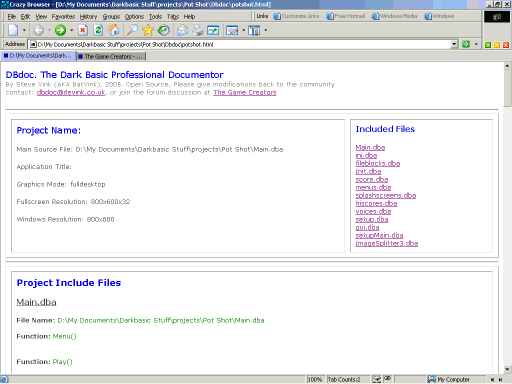
Task: Open the tile windows dropdown arrow
Action: 265,30
